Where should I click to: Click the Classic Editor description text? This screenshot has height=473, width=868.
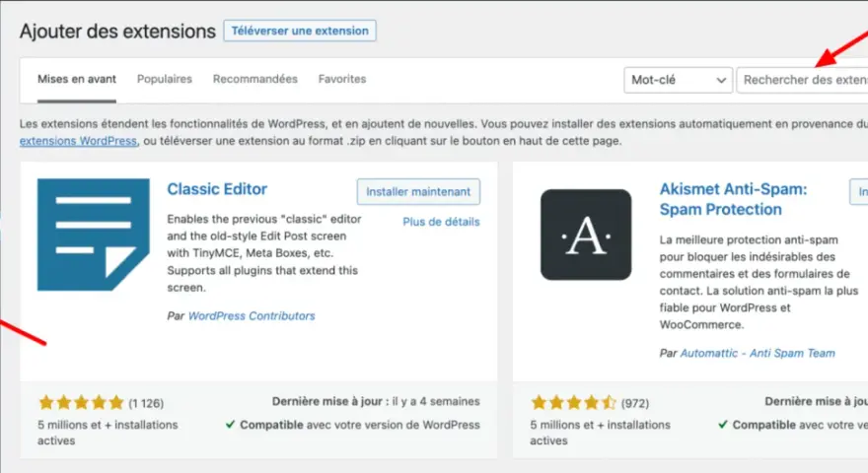point(264,253)
